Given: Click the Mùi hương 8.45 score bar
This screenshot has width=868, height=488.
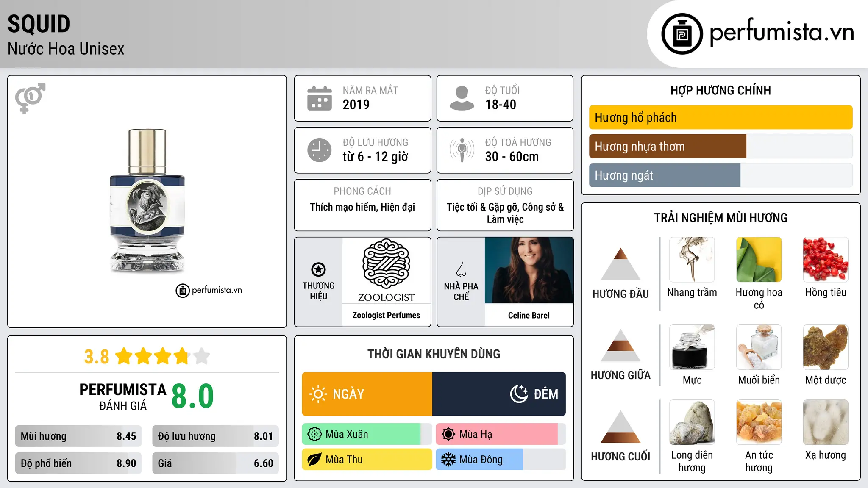Looking at the screenshot, I should tap(78, 436).
